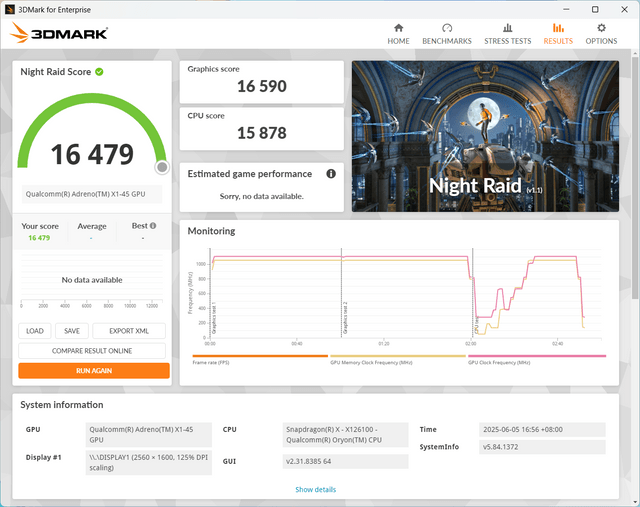Image resolution: width=640 pixels, height=507 pixels.
Task: Click the GPU system information field
Action: pyautogui.click(x=149, y=435)
